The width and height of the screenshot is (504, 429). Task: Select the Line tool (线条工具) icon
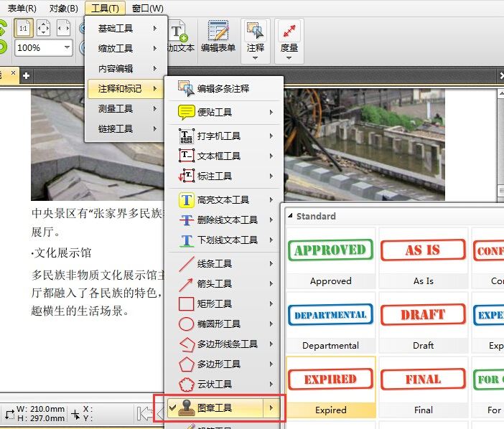[187, 264]
